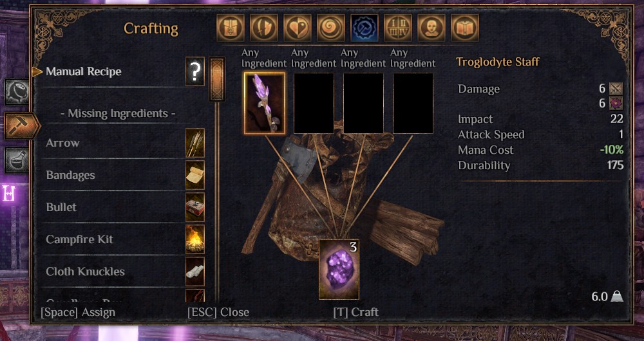Select the Arrow recipe
This screenshot has height=341, width=644.
(x=122, y=143)
